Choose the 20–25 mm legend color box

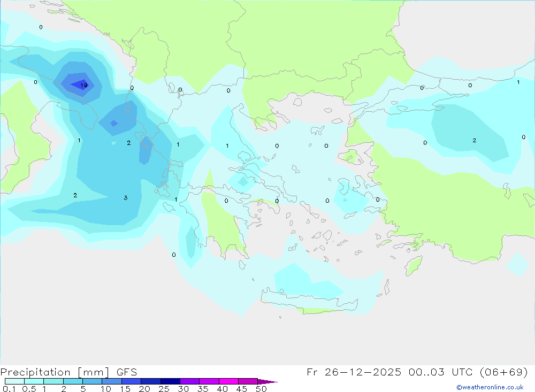click(x=151, y=381)
